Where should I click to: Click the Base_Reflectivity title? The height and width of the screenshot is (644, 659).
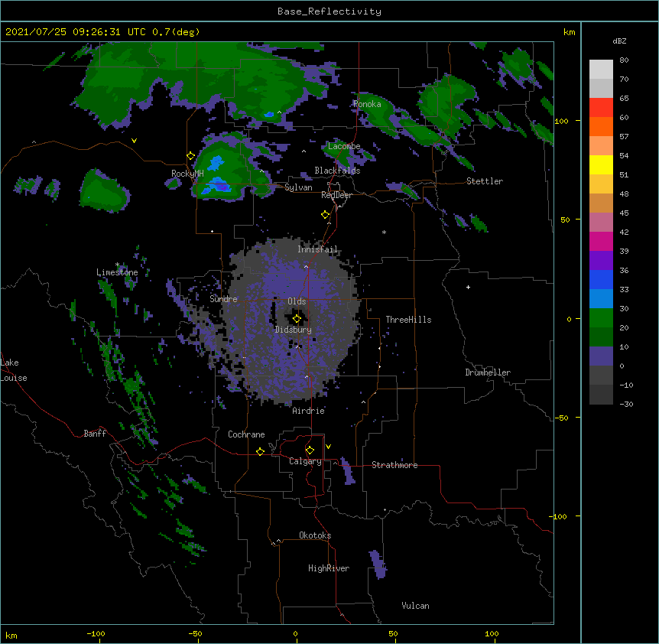(x=329, y=11)
